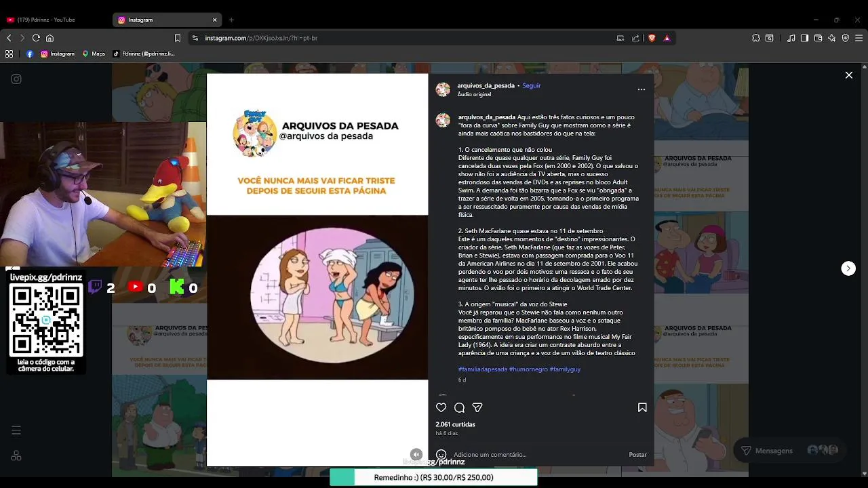The width and height of the screenshot is (868, 488).
Task: Click the reel video to pause playback
Action: tap(317, 270)
